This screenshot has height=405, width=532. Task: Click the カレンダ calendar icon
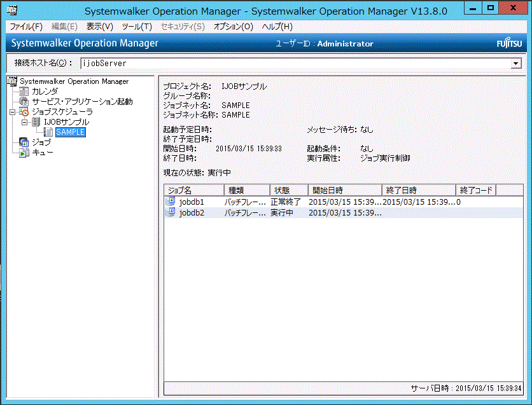pos(24,91)
